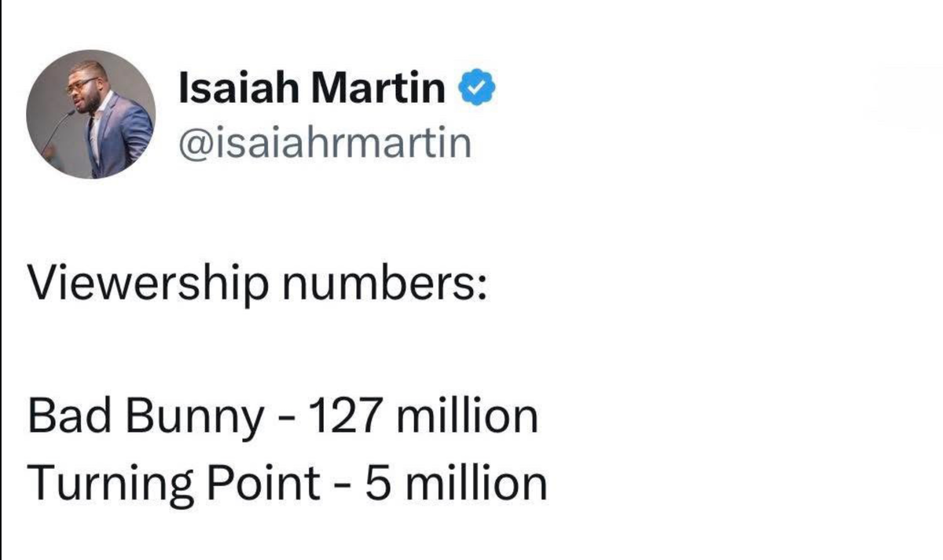Click the blue verified checkmark badge
This screenshot has height=560, width=943.
(x=476, y=89)
